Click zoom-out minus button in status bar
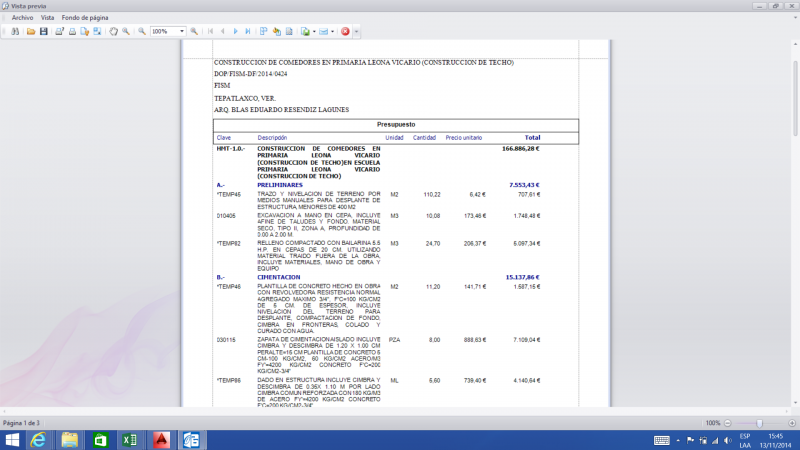 (x=729, y=423)
